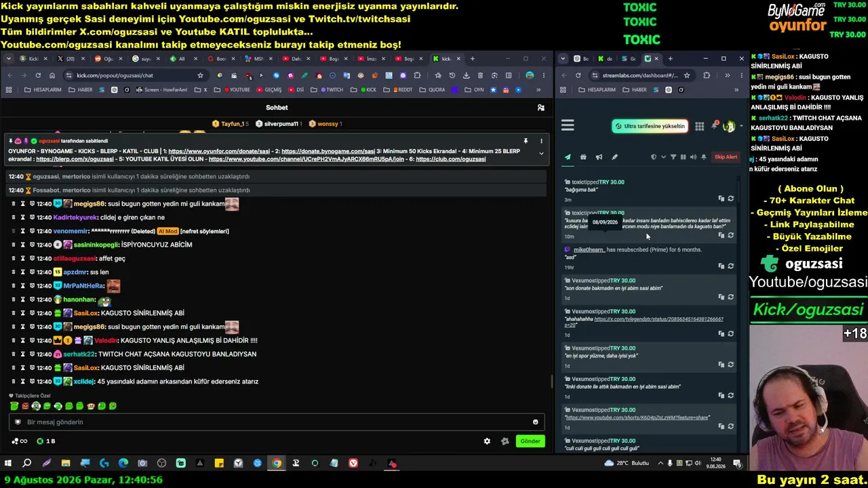Open Windows taskbar search
This screenshot has width=868, height=488.
[27, 464]
